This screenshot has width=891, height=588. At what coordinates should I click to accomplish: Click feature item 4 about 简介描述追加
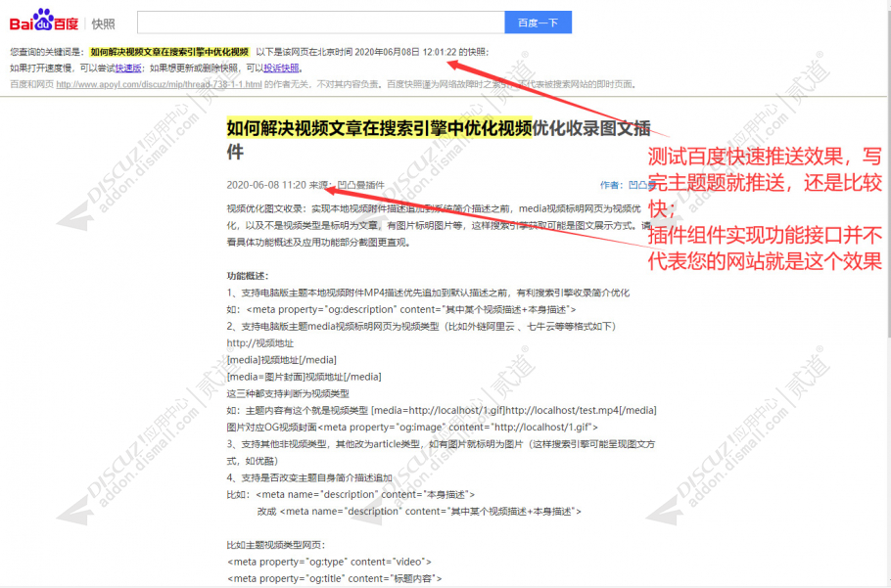(x=309, y=477)
